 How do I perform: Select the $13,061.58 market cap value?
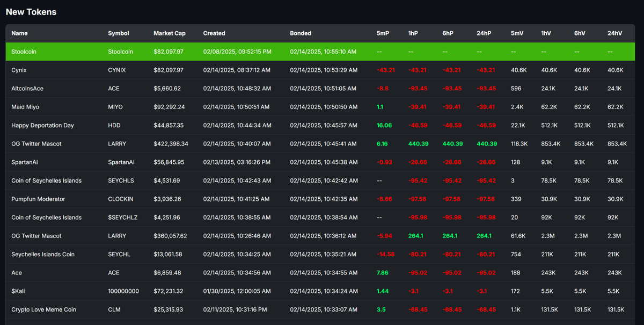pos(169,254)
